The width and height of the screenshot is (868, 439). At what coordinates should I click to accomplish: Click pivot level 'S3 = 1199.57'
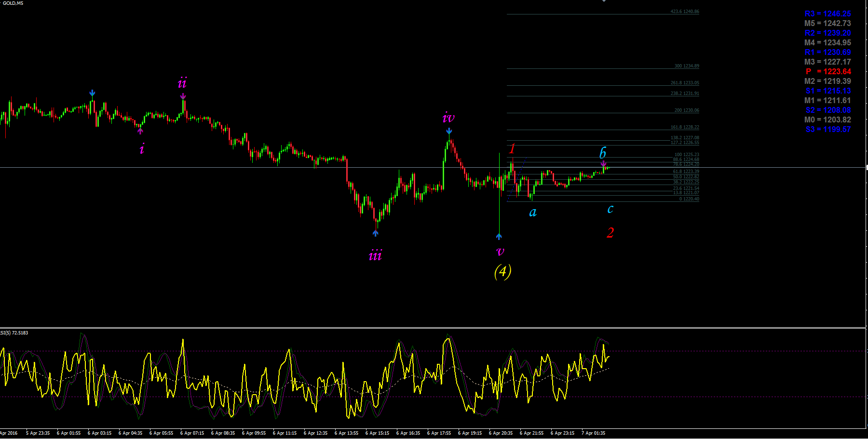pos(828,129)
